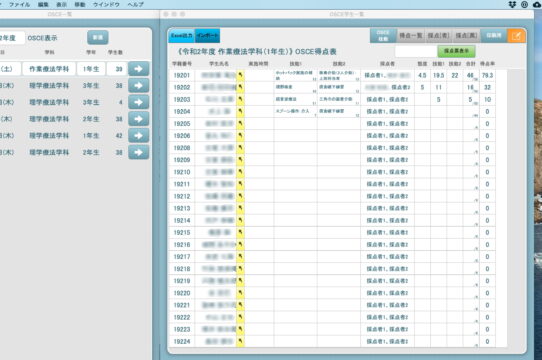Screen dimensions: 542x360
Task: Select the blue OSCE tab left of 得点一覧
Action: click(x=383, y=36)
